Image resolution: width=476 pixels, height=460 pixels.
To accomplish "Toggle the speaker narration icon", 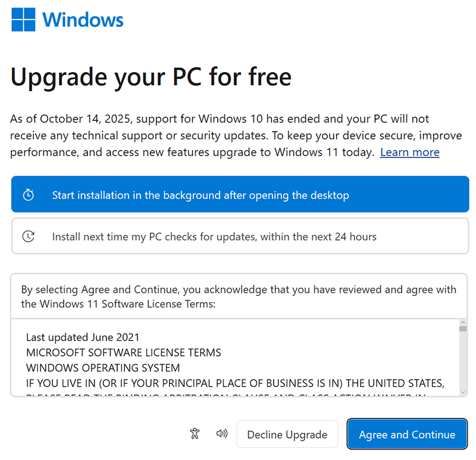I will click(222, 433).
